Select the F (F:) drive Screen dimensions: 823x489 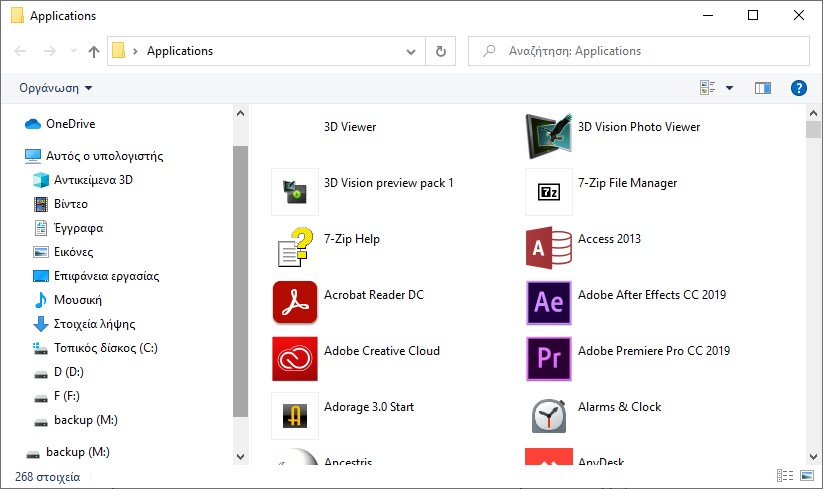coord(67,396)
